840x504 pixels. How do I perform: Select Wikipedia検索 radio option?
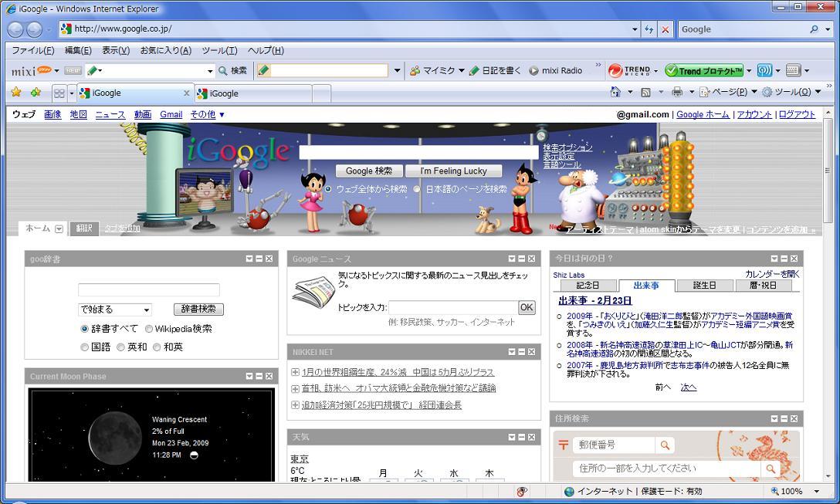pos(149,329)
